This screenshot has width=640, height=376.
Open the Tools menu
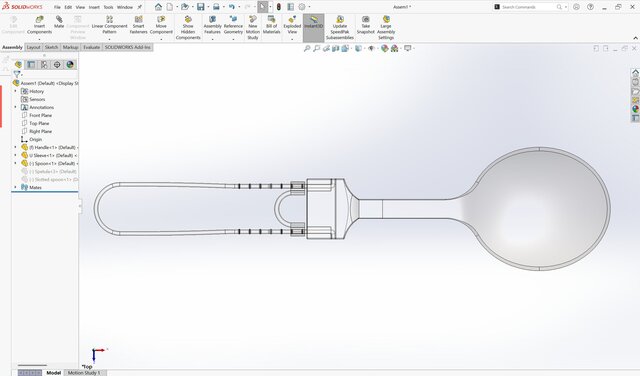click(108, 7)
